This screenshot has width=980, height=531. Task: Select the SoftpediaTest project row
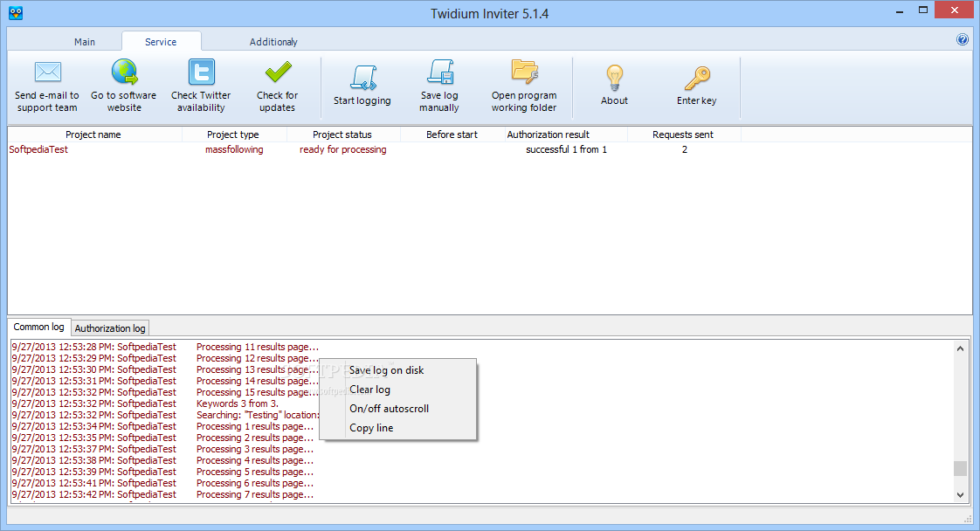(x=38, y=149)
